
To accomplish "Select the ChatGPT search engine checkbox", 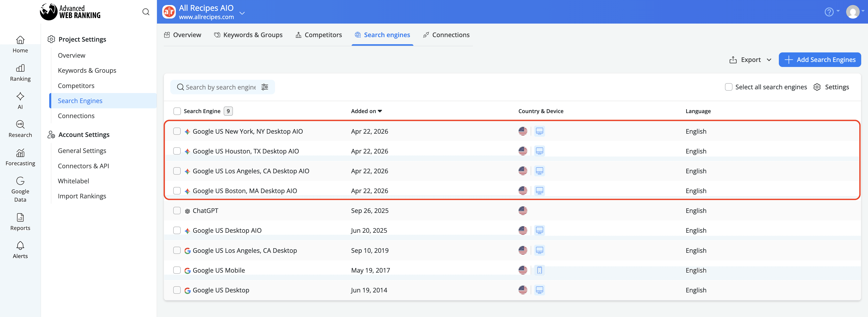I will [177, 210].
